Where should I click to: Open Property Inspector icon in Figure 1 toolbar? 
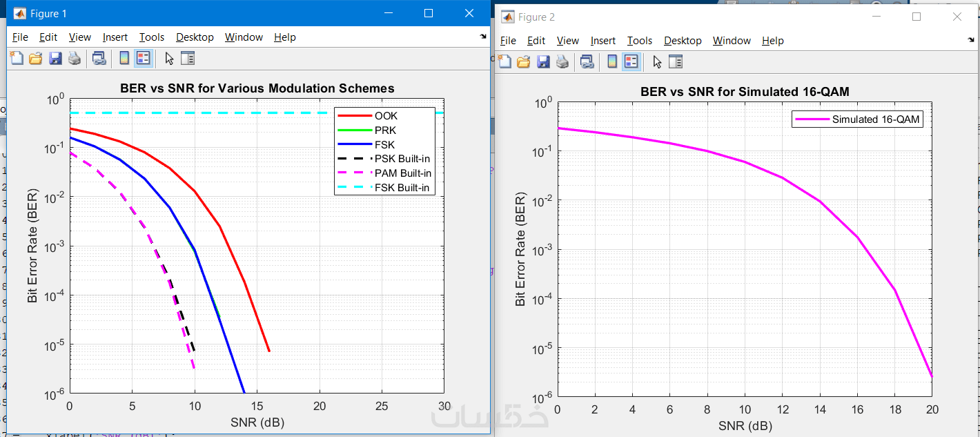188,59
